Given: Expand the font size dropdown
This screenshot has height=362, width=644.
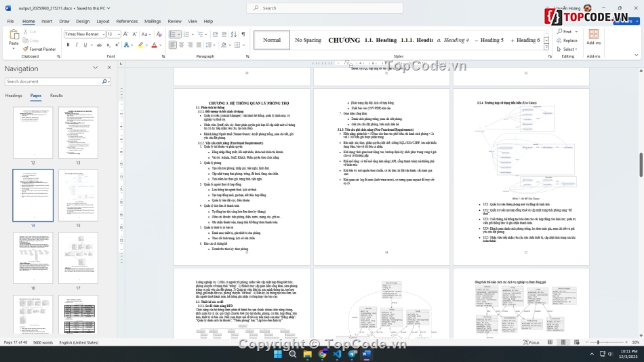Looking at the screenshot, I should (120, 33).
